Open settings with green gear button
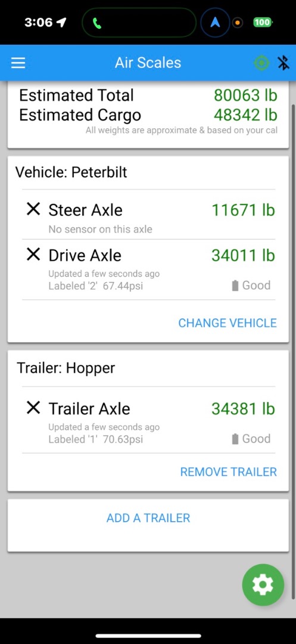This screenshot has width=296, height=644. pos(263,585)
